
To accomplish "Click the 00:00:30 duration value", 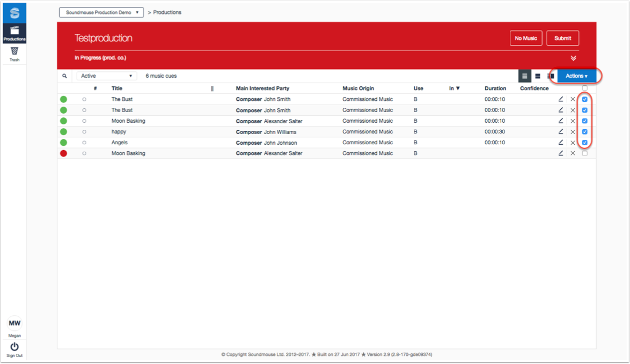I will [x=495, y=132].
